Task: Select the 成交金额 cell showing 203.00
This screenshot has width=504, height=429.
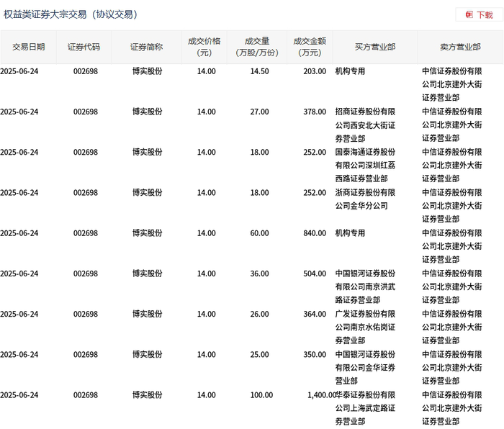Action: 315,71
